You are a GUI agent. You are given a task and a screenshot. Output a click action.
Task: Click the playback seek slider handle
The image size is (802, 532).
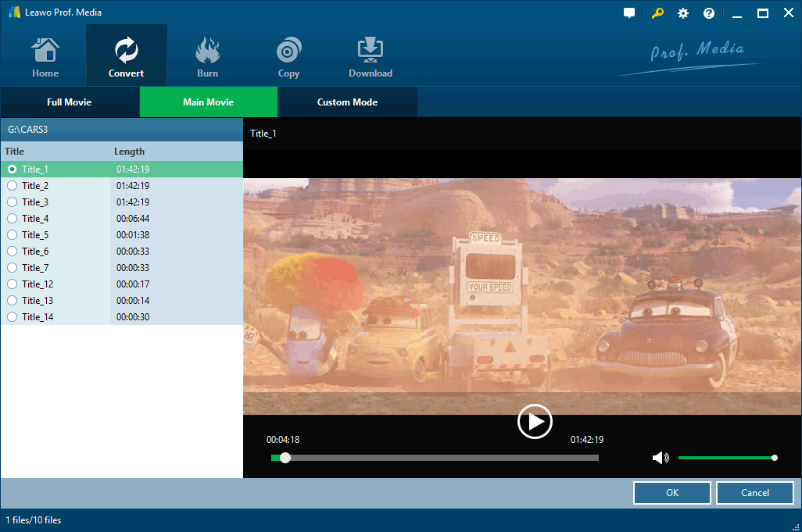coord(285,458)
